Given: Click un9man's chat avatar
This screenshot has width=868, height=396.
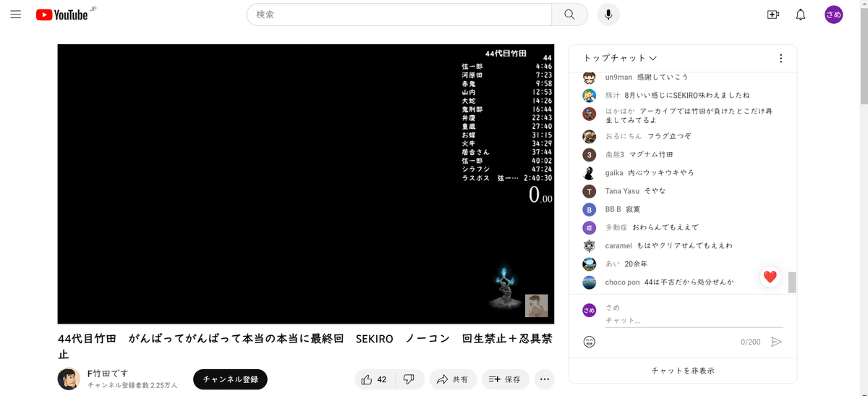Looking at the screenshot, I should click(590, 77).
